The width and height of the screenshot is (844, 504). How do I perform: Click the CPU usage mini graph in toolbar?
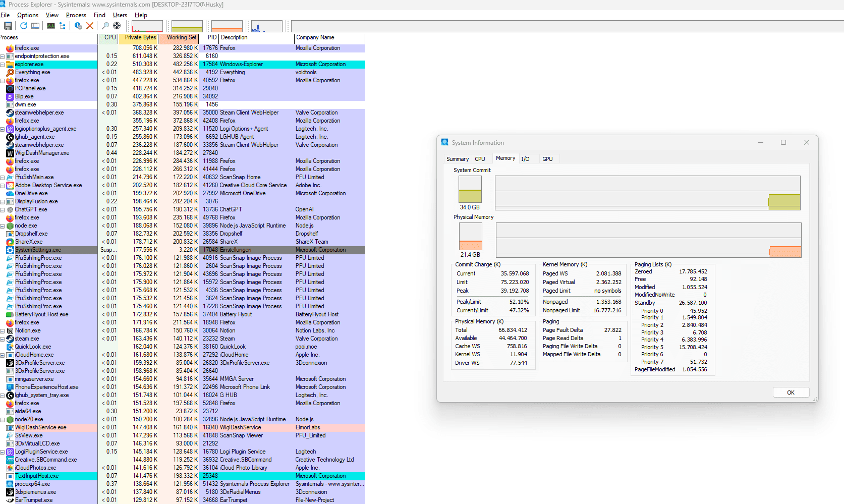coord(147,26)
